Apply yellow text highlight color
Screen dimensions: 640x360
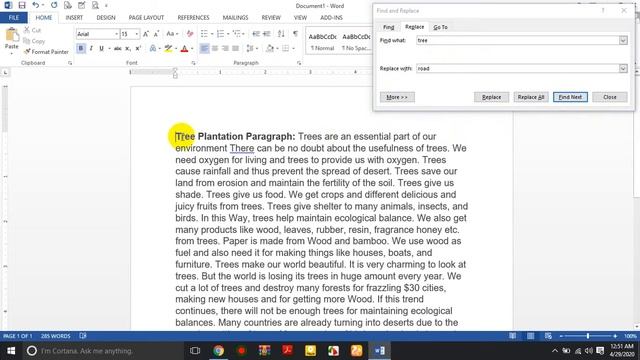coord(168,49)
